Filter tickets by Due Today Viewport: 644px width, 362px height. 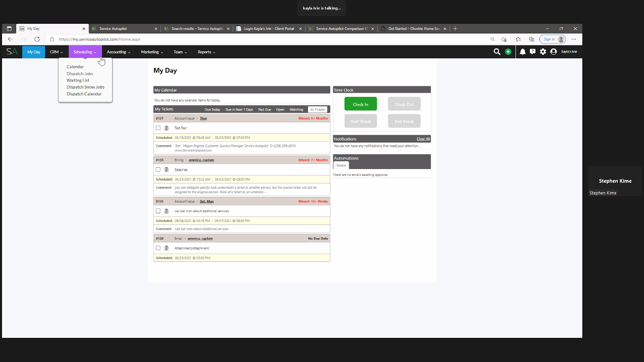213,109
